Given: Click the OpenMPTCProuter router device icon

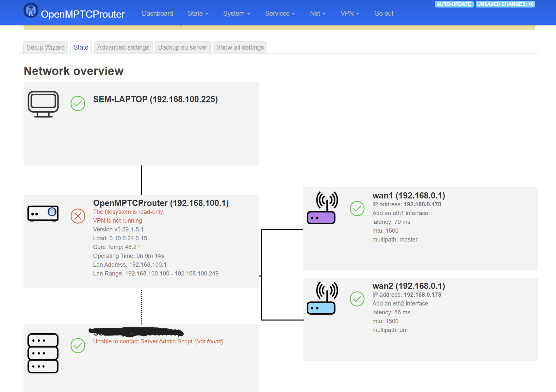Looking at the screenshot, I should [x=43, y=213].
